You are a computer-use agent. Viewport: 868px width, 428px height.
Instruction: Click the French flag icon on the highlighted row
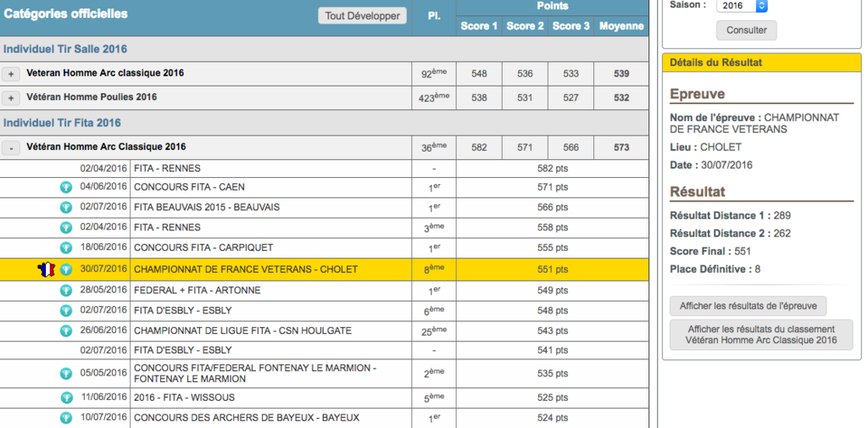[47, 270]
